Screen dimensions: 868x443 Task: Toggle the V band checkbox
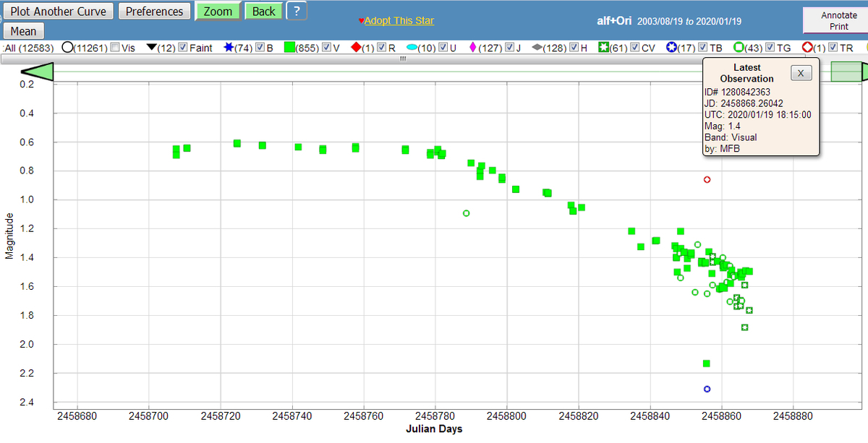pos(326,48)
